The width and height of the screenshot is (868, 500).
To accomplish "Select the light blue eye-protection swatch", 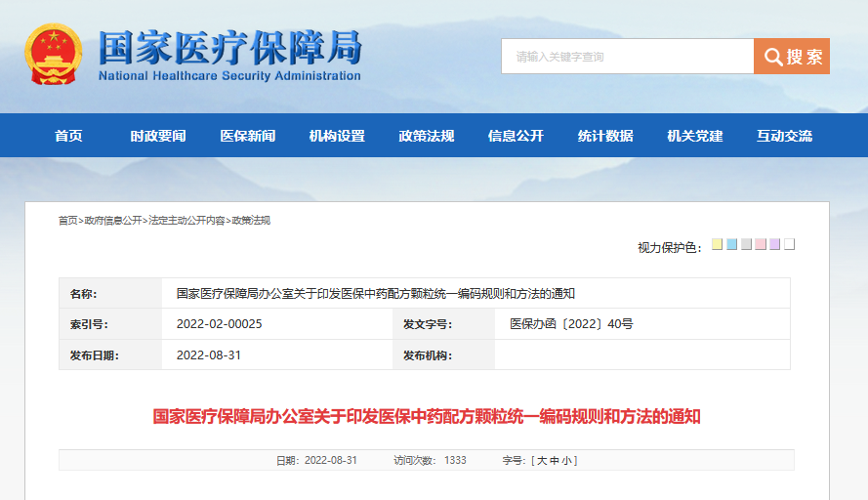I will coord(732,244).
